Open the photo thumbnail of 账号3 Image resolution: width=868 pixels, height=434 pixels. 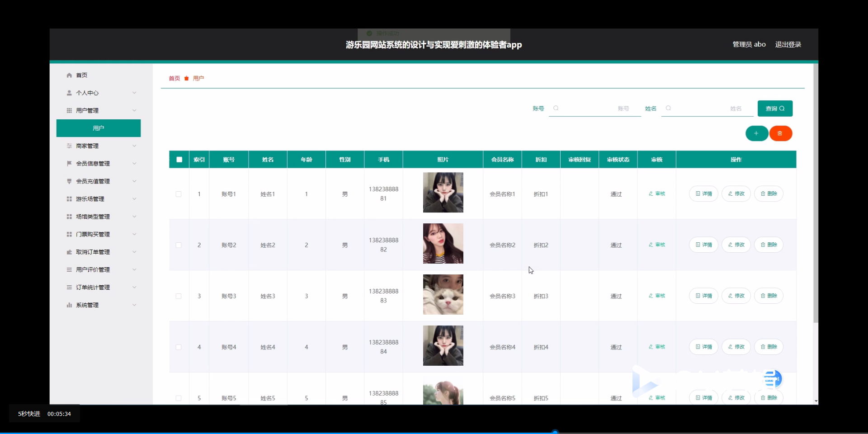click(x=443, y=294)
